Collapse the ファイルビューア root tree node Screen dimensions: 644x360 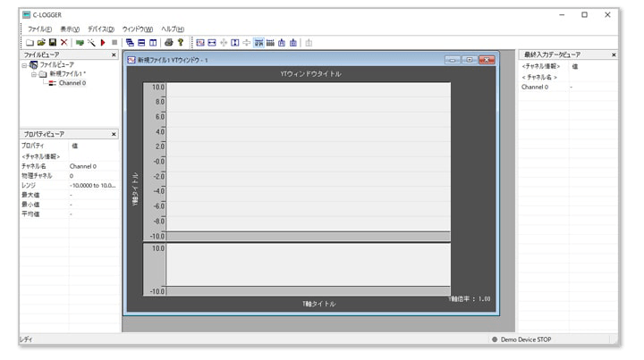(x=24, y=65)
